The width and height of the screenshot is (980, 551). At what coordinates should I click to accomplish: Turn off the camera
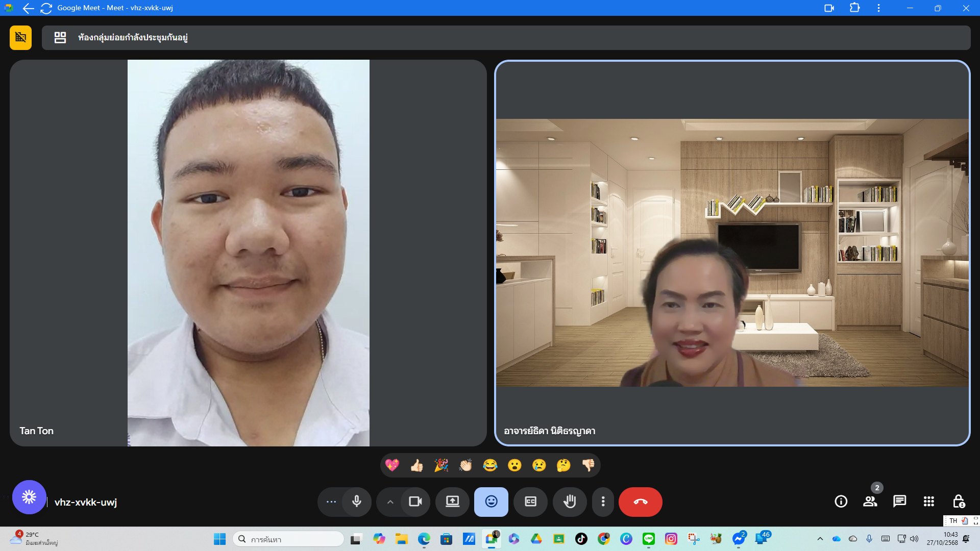point(415,502)
